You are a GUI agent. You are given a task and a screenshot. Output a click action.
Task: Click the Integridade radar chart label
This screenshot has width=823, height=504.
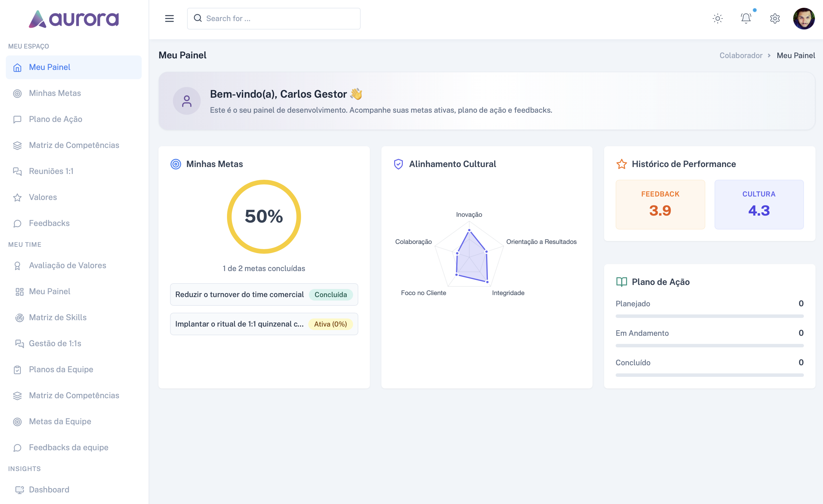pyautogui.click(x=508, y=293)
